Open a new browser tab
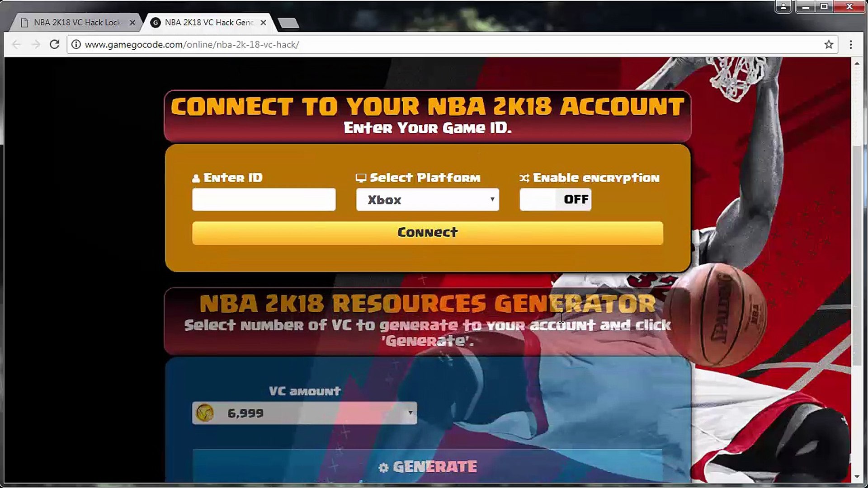This screenshot has width=868, height=488. point(288,23)
